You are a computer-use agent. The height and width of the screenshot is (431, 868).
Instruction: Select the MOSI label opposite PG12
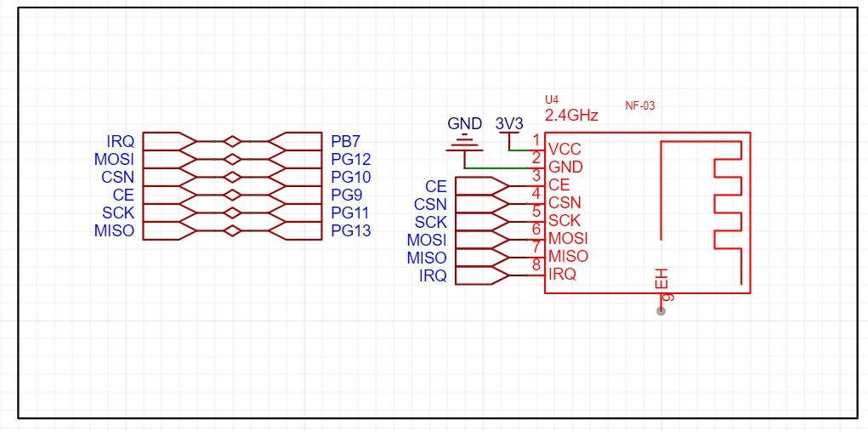115,159
